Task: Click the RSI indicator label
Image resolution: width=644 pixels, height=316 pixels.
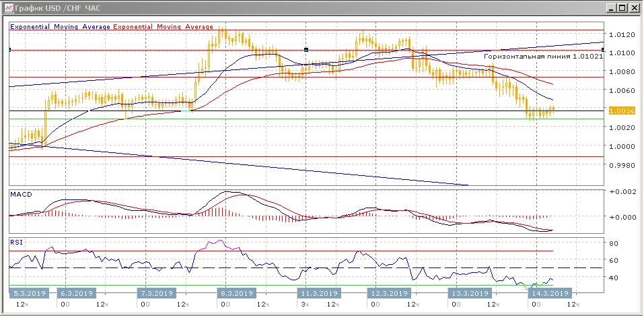Action: (16, 241)
